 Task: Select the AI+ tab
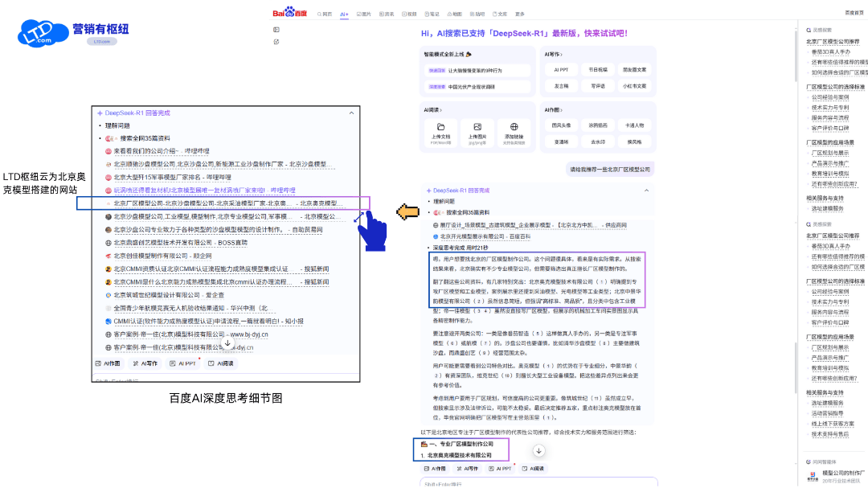pos(344,14)
